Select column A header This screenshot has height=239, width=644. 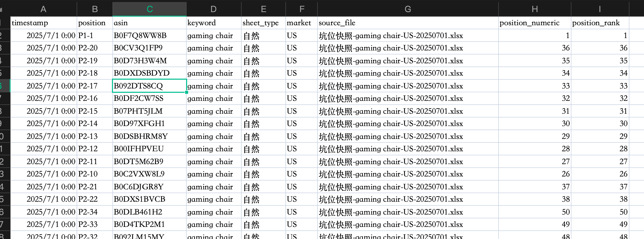pyautogui.click(x=43, y=9)
